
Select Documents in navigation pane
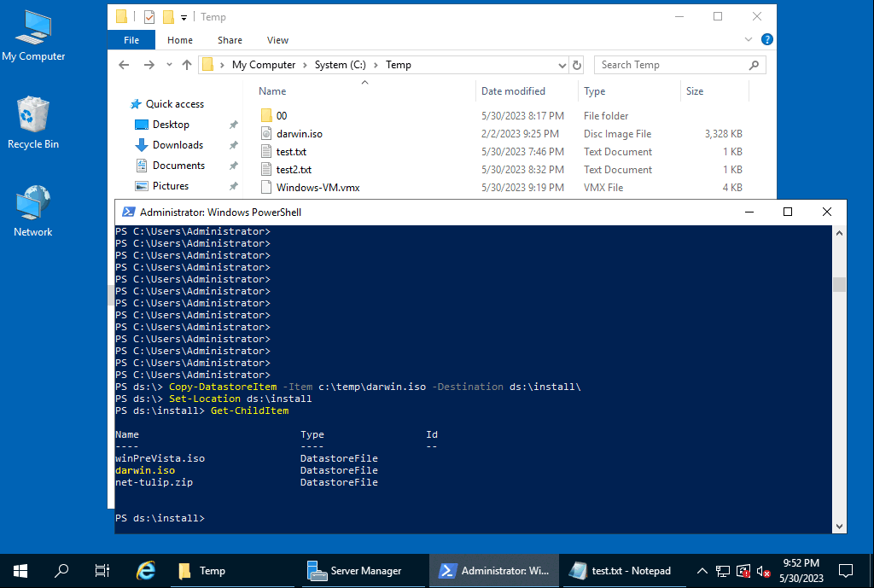point(170,166)
